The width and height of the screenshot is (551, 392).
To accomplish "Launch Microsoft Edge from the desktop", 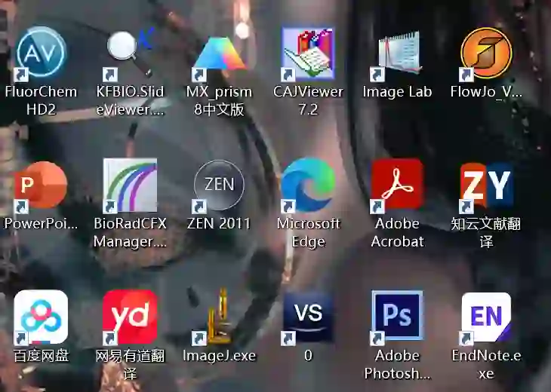I will pyautogui.click(x=308, y=185).
